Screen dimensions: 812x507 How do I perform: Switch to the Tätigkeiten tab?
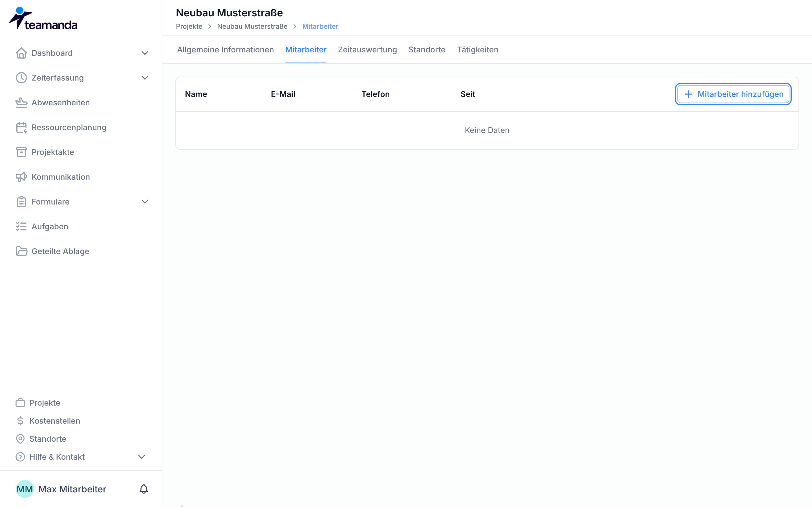click(x=477, y=50)
